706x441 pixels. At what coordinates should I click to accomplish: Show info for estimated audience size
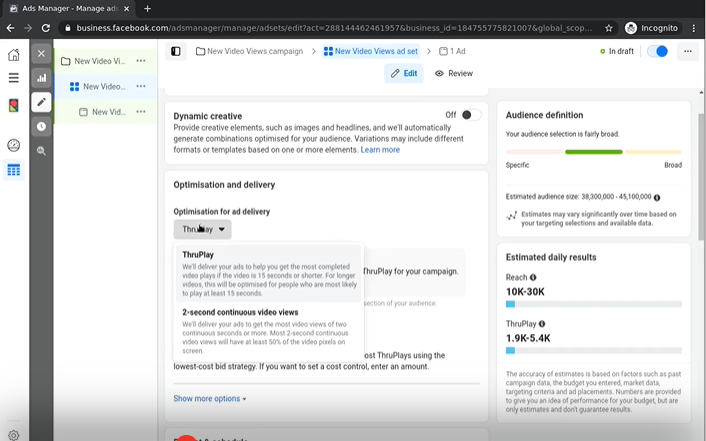tap(657, 197)
